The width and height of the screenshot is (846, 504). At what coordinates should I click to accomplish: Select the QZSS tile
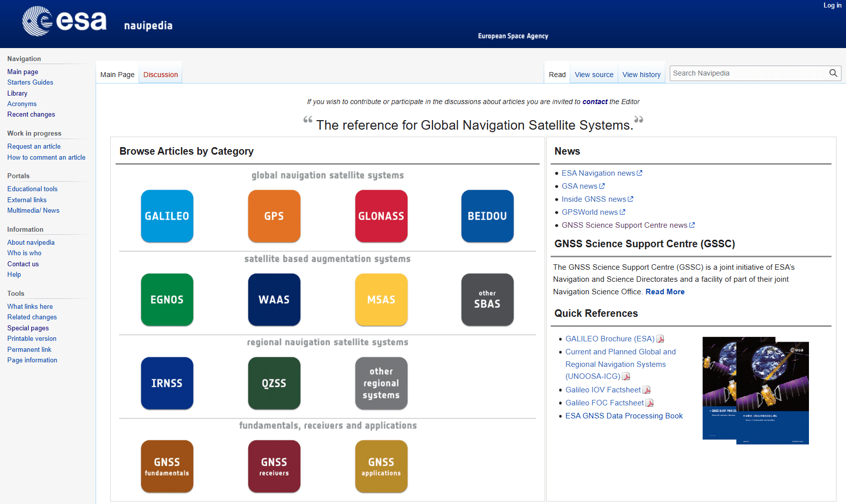coord(274,383)
